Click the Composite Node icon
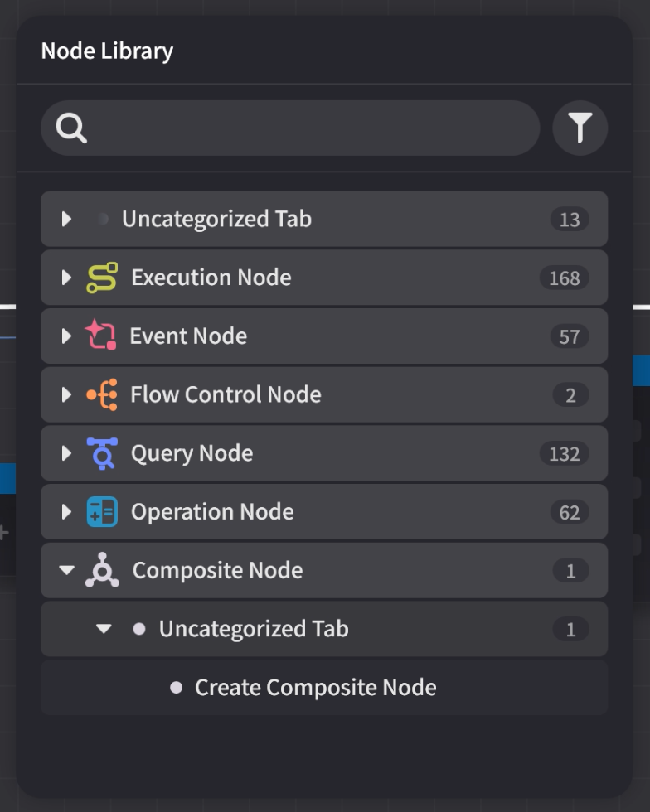Screen dimensions: 650x812 point(102,570)
